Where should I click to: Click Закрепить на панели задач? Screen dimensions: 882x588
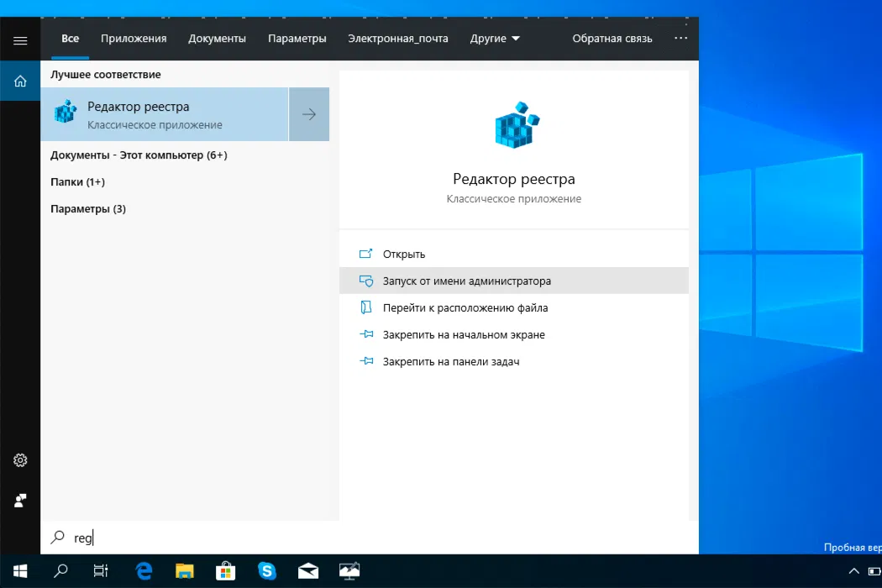[x=514, y=362]
